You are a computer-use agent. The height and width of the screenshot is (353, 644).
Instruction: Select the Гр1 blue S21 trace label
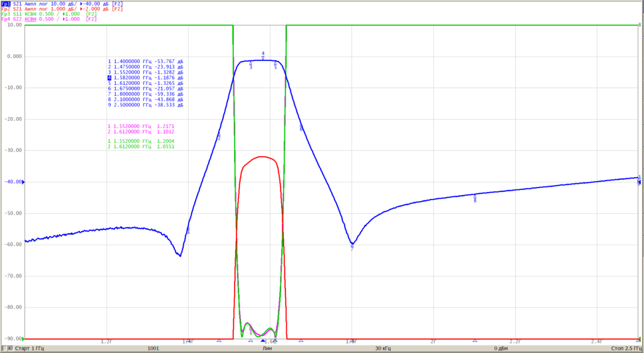click(6, 3)
